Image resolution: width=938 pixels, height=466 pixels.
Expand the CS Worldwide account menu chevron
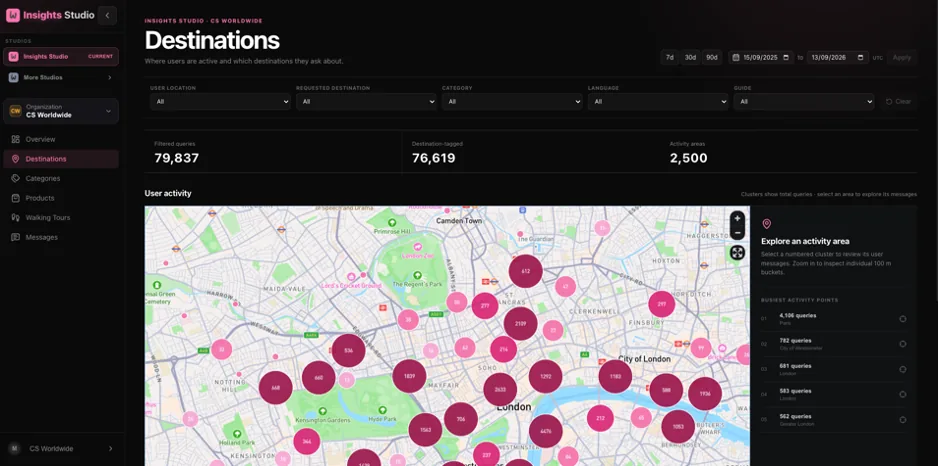(110, 449)
